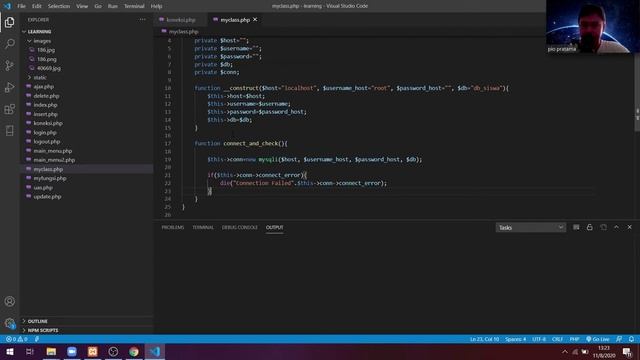This screenshot has height=360, width=640.
Task: Open the Extensions view
Action: (x=9, y=109)
